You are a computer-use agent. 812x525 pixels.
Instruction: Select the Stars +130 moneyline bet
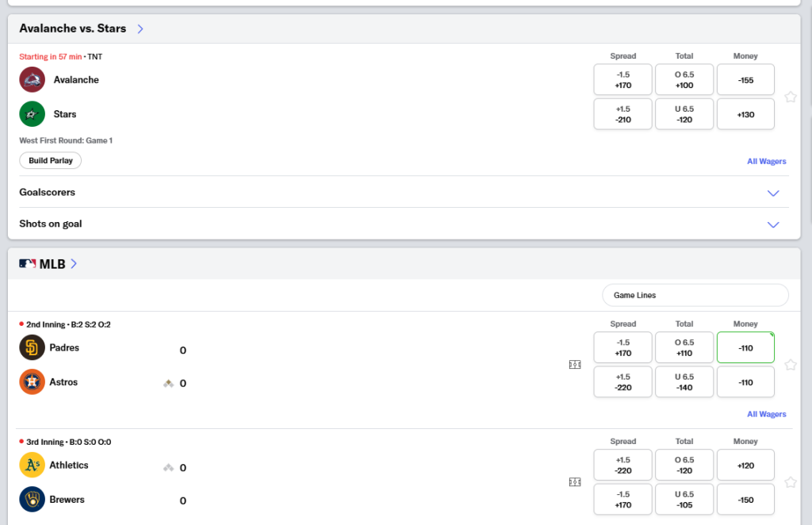click(745, 114)
